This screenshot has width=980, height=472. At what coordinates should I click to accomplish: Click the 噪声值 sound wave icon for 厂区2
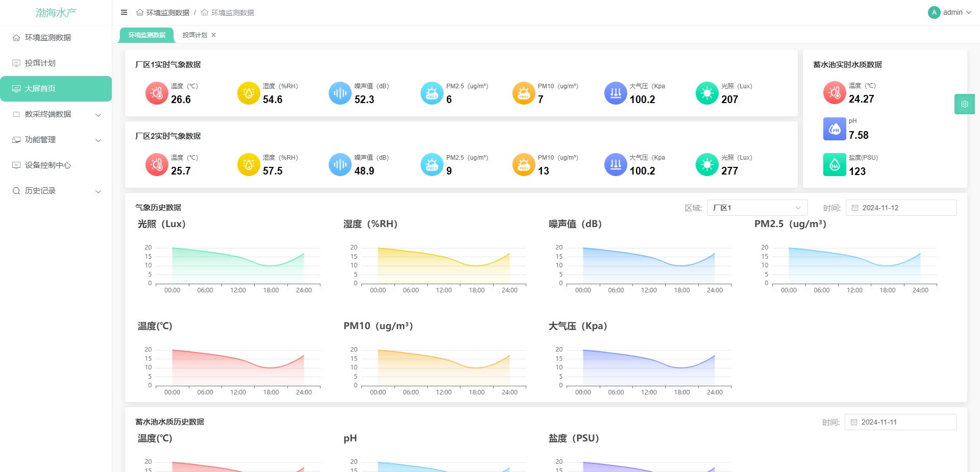(x=340, y=164)
